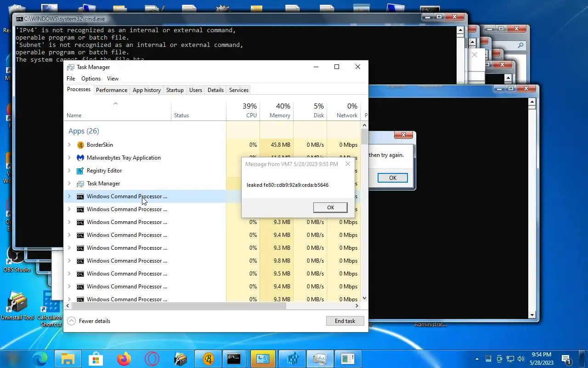Switch to the Services tab
The width and height of the screenshot is (588, 368).
[x=239, y=90]
